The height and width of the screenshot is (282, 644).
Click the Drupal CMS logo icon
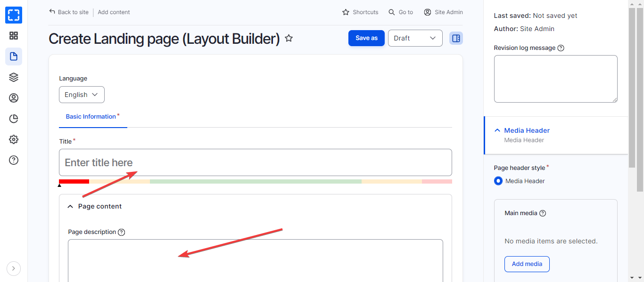[14, 15]
